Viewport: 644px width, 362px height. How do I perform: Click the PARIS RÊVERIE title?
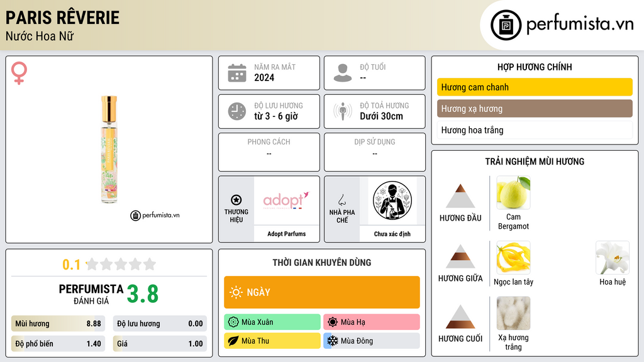coord(62,18)
